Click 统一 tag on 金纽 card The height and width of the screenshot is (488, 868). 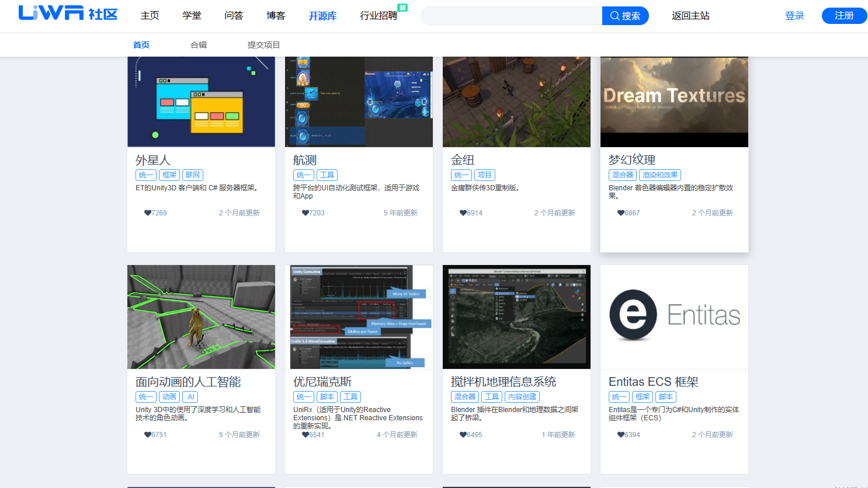point(461,175)
